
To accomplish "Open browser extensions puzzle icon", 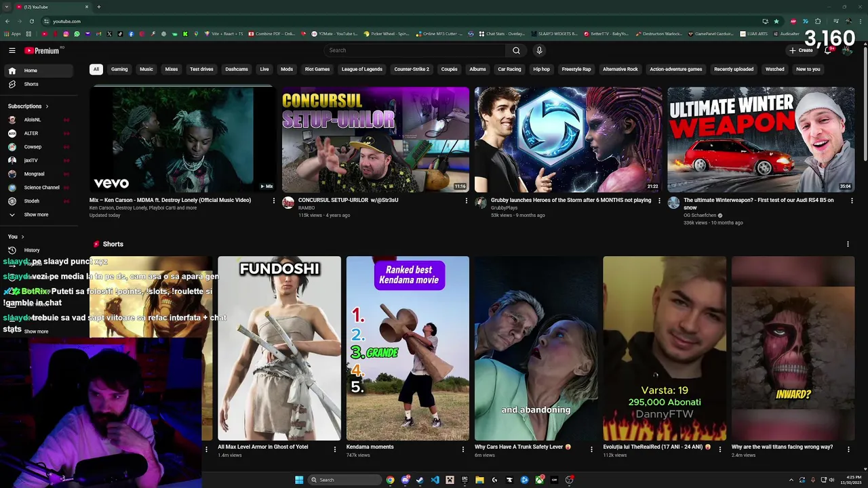I will pyautogui.click(x=818, y=21).
